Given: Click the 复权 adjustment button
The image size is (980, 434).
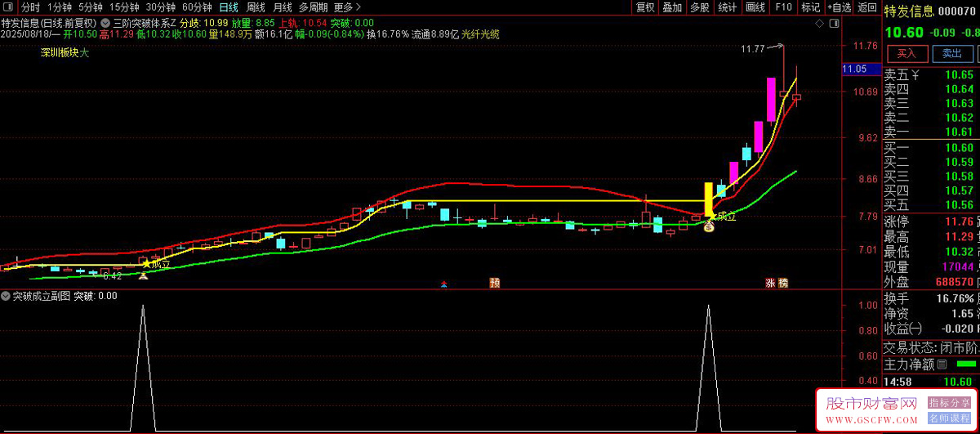Looking at the screenshot, I should click(x=645, y=7).
